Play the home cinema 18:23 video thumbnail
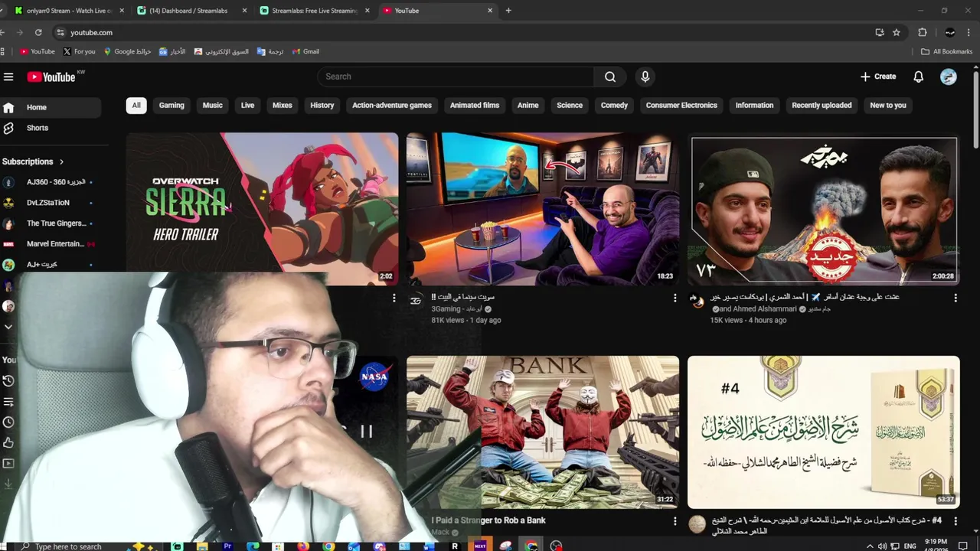 (x=543, y=209)
